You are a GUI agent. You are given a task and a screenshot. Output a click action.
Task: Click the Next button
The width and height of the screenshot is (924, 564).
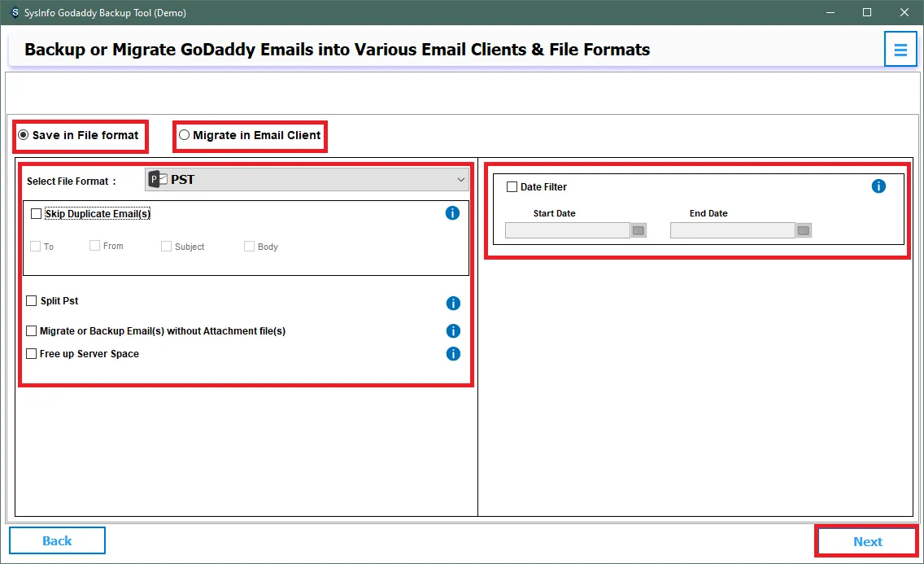(x=867, y=541)
